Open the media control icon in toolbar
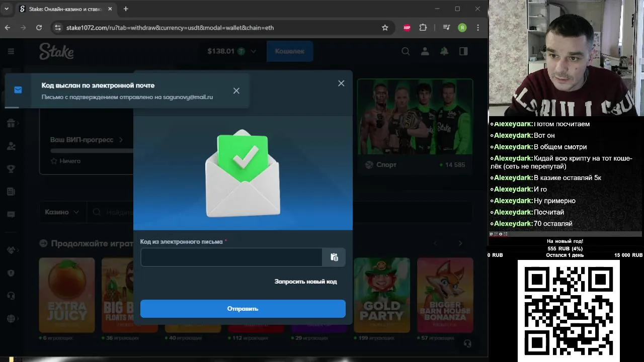 tap(446, 28)
